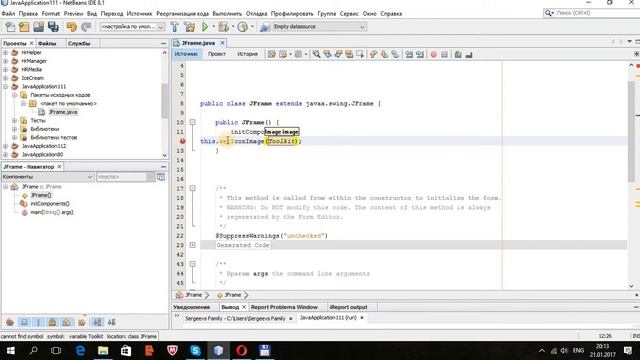This screenshot has width=640, height=360.
Task: Click the Find Selection magnifier in editor toolbar
Action: click(316, 54)
